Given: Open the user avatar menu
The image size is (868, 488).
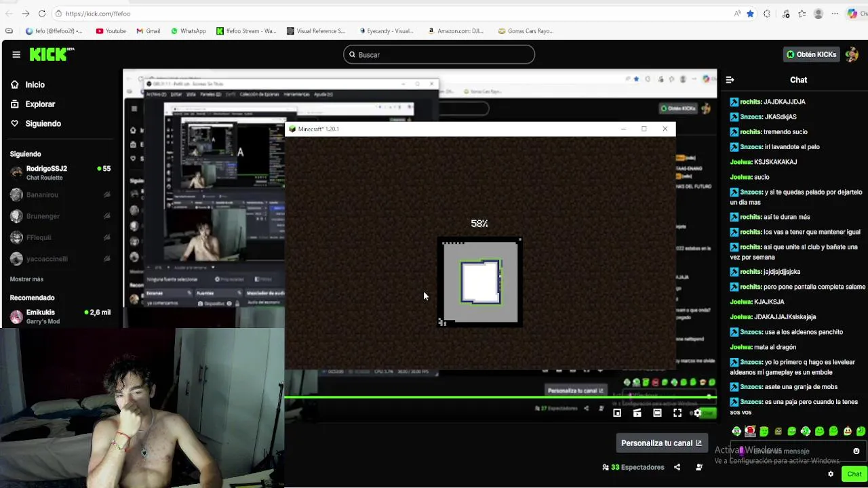Looking at the screenshot, I should pyautogui.click(x=852, y=54).
